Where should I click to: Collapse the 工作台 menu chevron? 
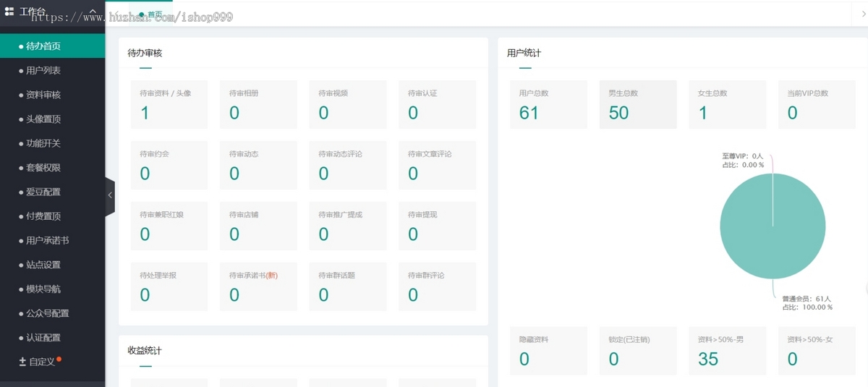[x=93, y=11]
